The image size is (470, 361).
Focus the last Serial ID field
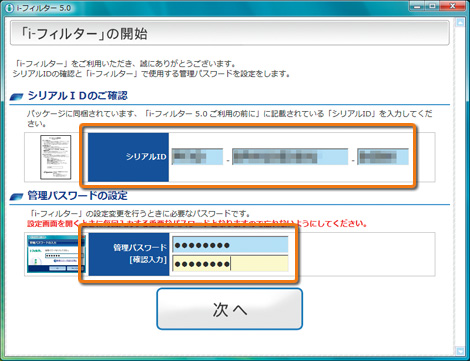click(x=383, y=157)
